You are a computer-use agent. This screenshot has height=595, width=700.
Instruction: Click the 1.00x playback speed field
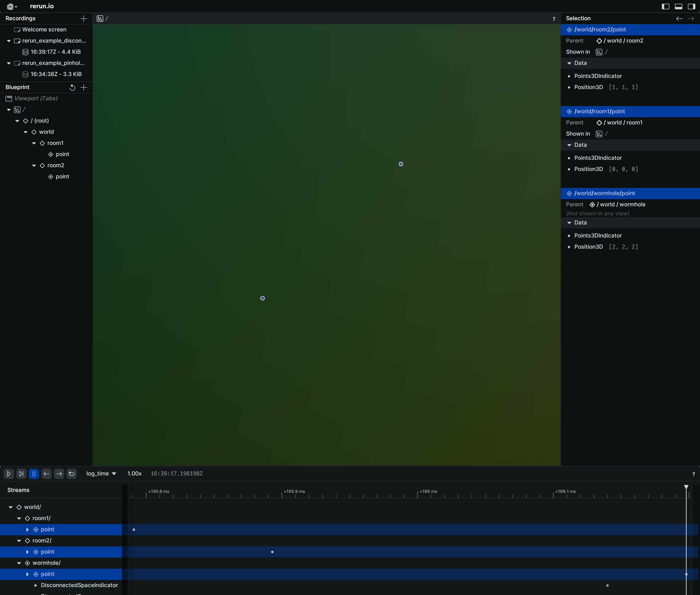point(134,474)
